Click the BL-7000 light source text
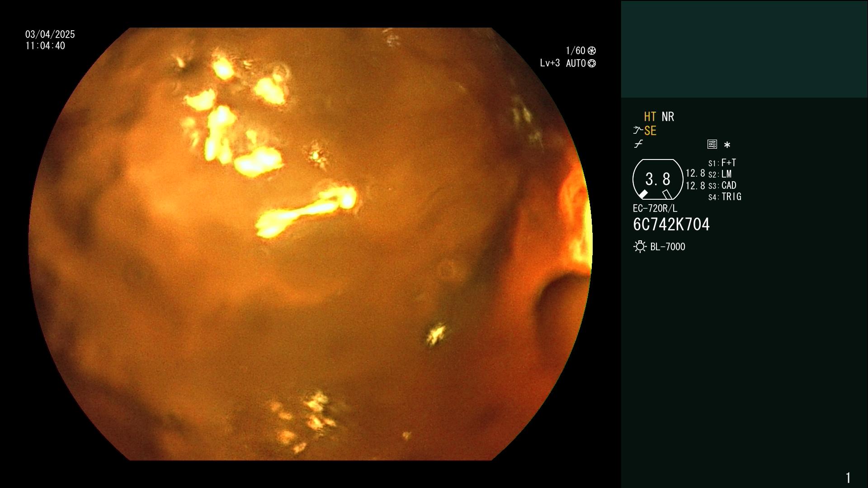 (668, 247)
